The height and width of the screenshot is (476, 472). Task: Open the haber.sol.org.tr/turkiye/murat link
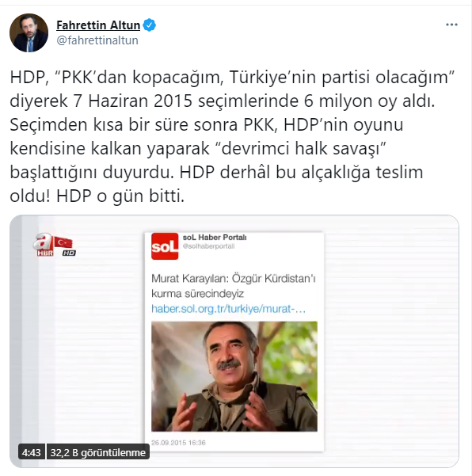[x=228, y=309]
